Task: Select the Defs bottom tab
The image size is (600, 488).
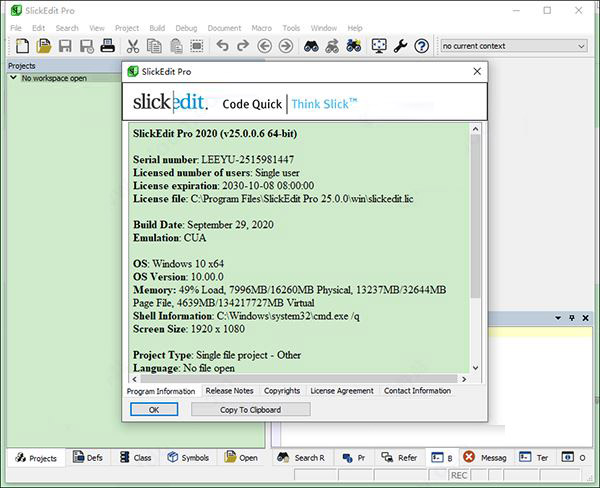Action: tap(88, 457)
